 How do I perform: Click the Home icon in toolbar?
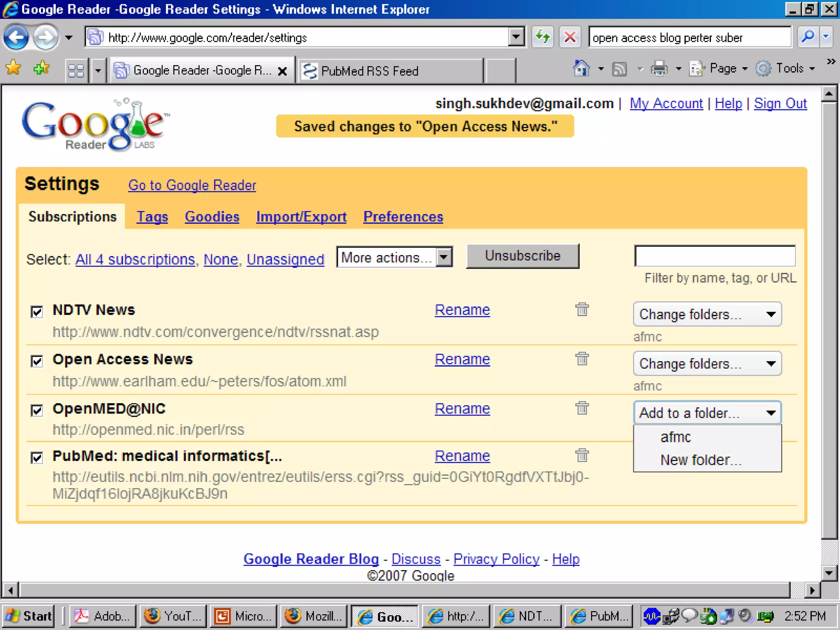pyautogui.click(x=581, y=68)
